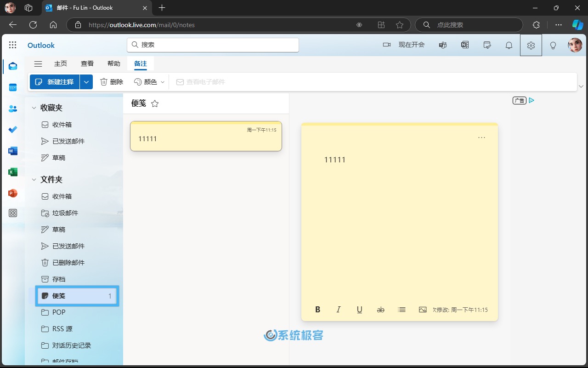588x368 pixels.
Task: Open Mail in the left app rail
Action: [x=13, y=66]
